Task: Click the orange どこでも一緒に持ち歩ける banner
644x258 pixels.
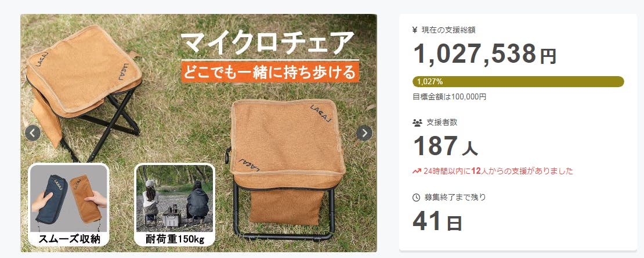Action: tap(271, 72)
